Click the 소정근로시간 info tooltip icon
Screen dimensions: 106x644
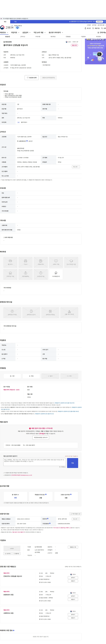click(27, 141)
